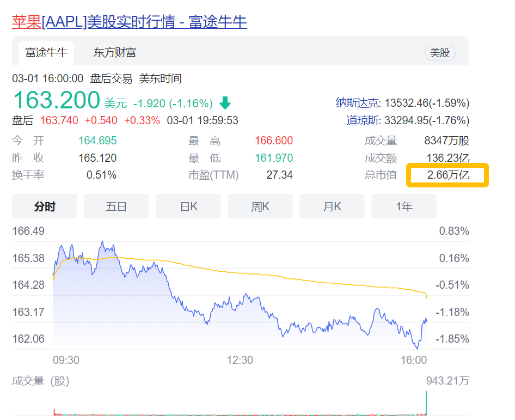Click the after-hours change +0.33%

[x=142, y=120]
